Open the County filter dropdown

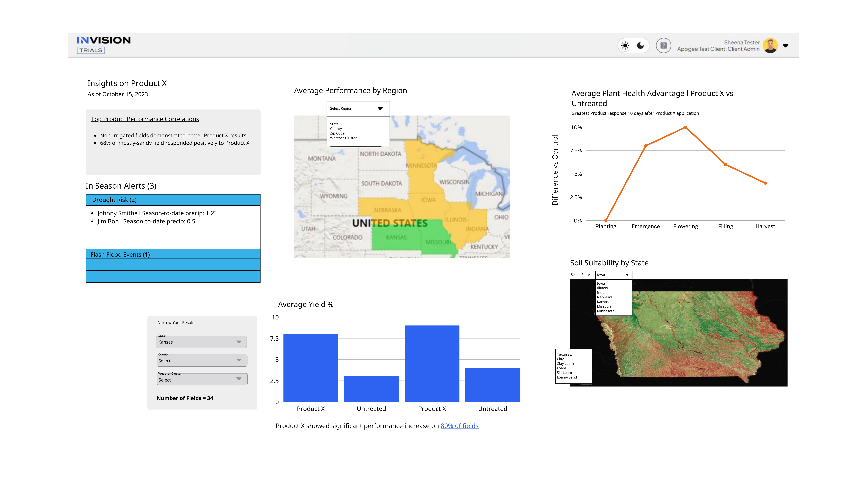[201, 360]
